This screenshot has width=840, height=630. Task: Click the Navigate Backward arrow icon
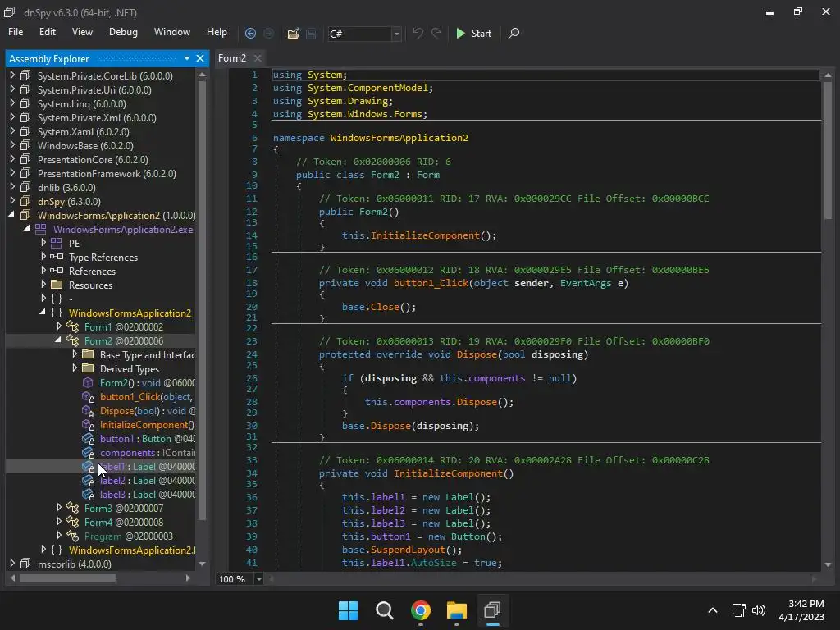coord(250,34)
